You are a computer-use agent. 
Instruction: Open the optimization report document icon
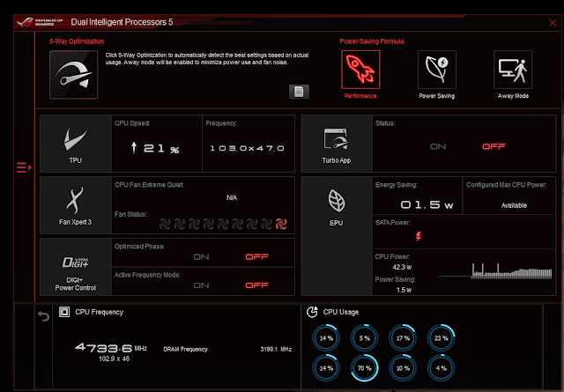point(299,92)
